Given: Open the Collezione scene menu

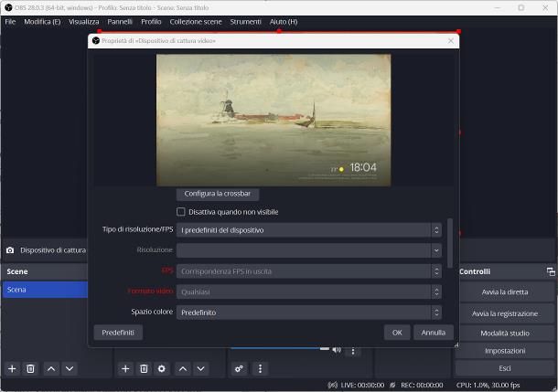Looking at the screenshot, I should coord(196,21).
